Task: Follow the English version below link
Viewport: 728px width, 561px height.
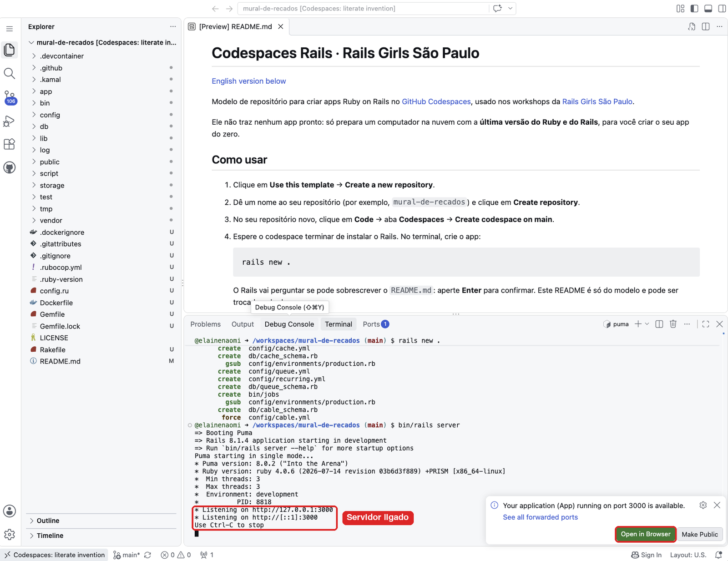Action: [x=249, y=81]
